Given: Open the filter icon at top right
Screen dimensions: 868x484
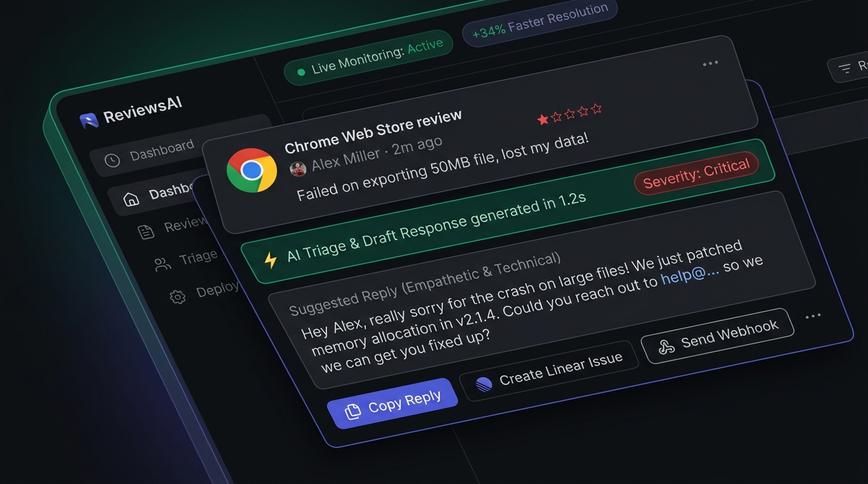Looking at the screenshot, I should pyautogui.click(x=844, y=68).
